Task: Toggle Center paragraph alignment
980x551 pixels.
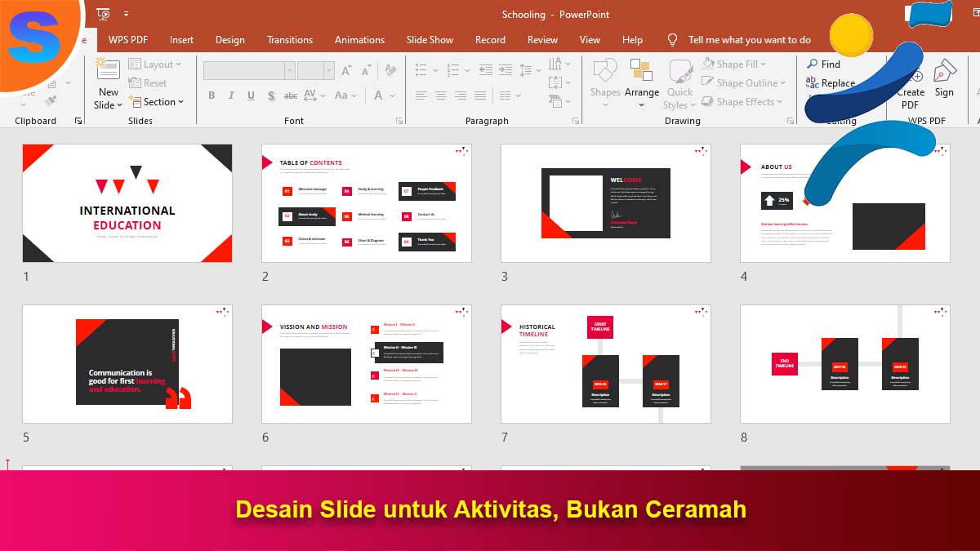Action: [x=440, y=96]
